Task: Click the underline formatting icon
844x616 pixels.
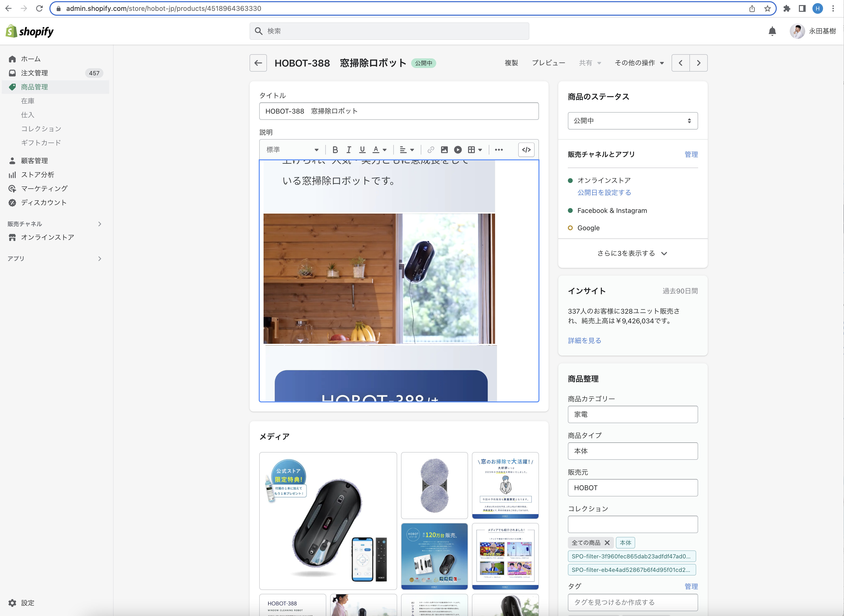Action: (x=362, y=150)
